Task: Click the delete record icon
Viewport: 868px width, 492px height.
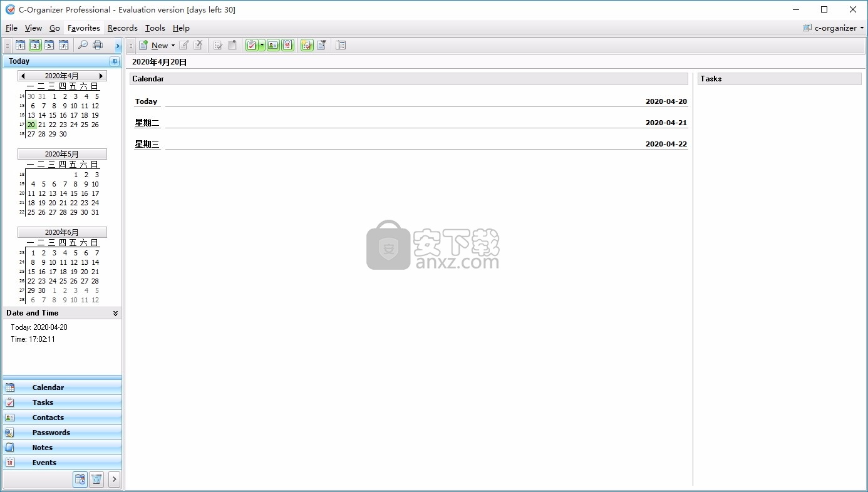Action: (x=199, y=45)
